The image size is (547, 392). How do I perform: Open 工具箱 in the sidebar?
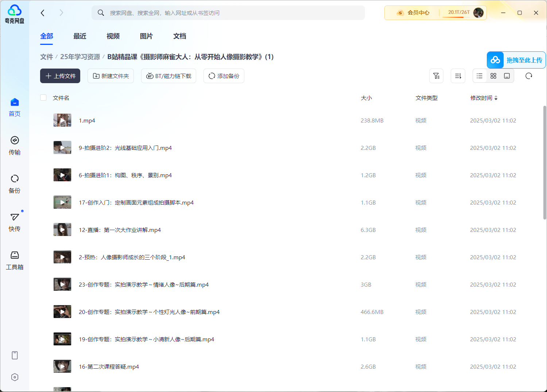(15, 260)
